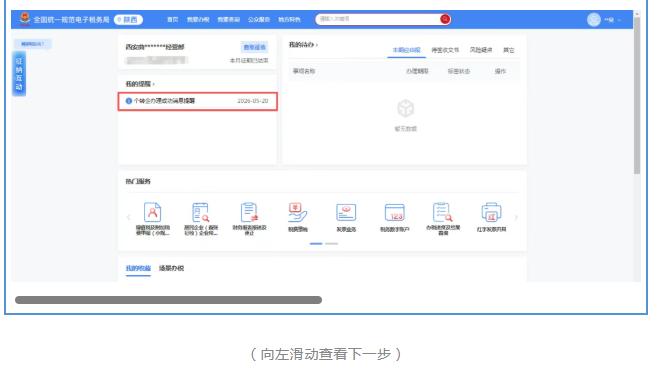Image resolution: width=655 pixels, height=368 pixels.
Task: Expand the 我的待办 section chevron
Action: pos(317,45)
